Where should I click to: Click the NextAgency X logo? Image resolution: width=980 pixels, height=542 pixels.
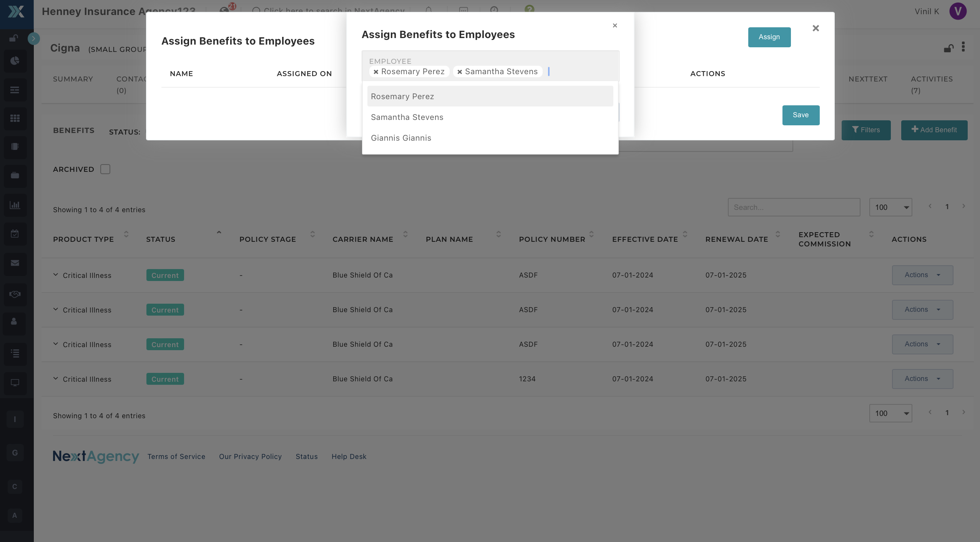click(x=16, y=12)
